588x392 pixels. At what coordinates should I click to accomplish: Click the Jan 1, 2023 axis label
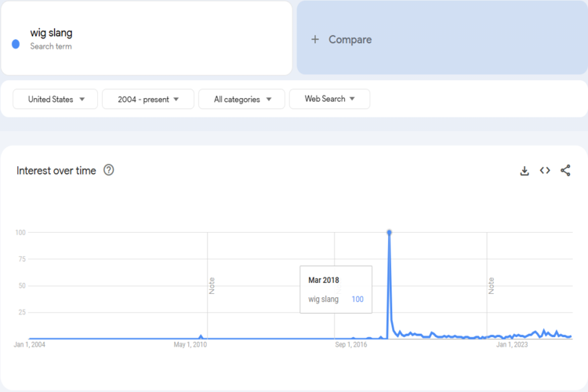coord(512,345)
